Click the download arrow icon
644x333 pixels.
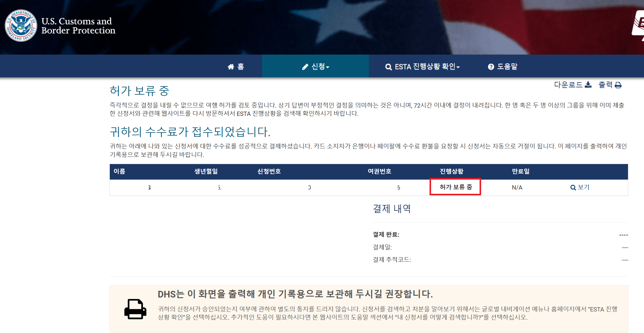click(x=588, y=85)
